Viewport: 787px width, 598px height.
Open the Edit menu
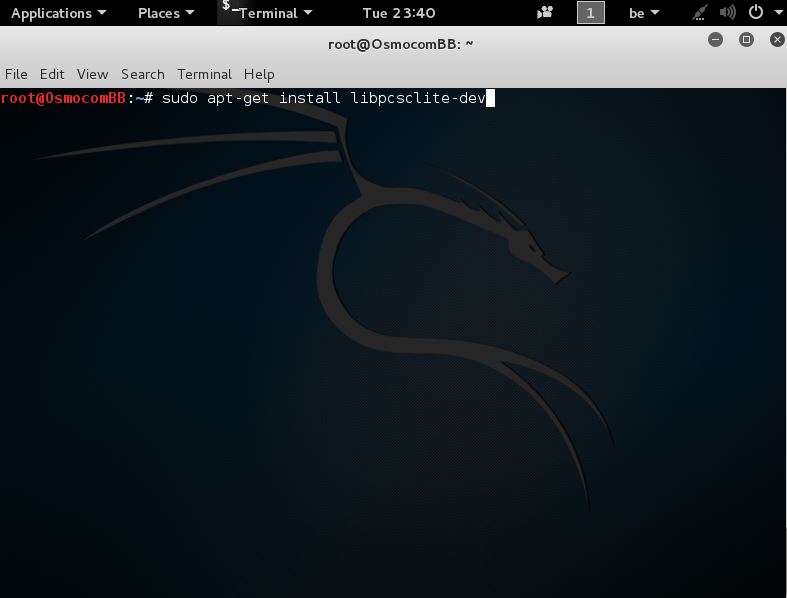tap(52, 74)
